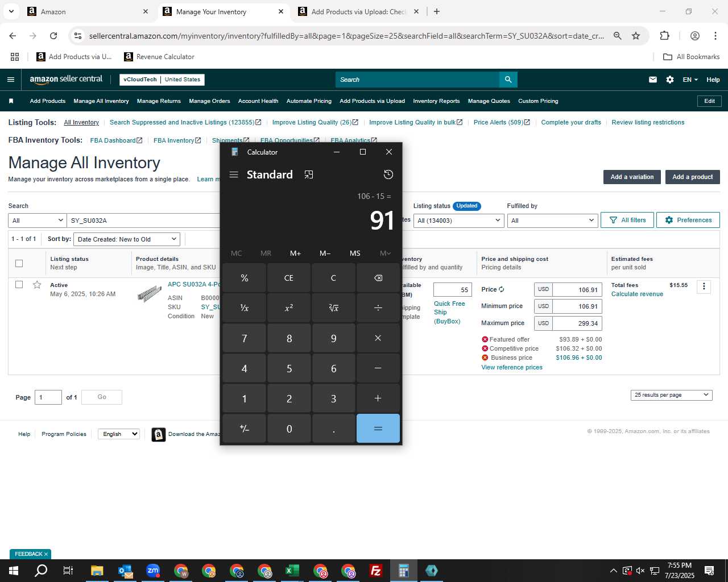Screen dimensions: 728x582
Task: Click the equals key in Calculator
Action: tap(378, 429)
